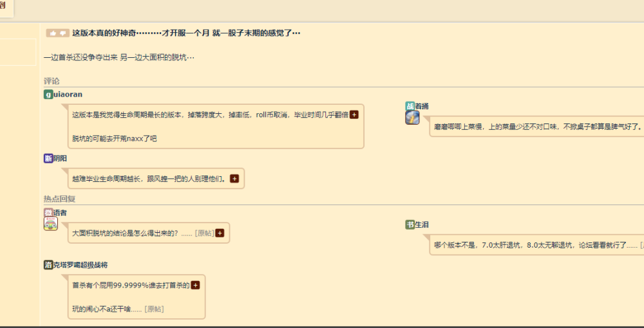Expand 微语者's reply with the plus icon
This screenshot has width=644, height=328.
tap(220, 233)
